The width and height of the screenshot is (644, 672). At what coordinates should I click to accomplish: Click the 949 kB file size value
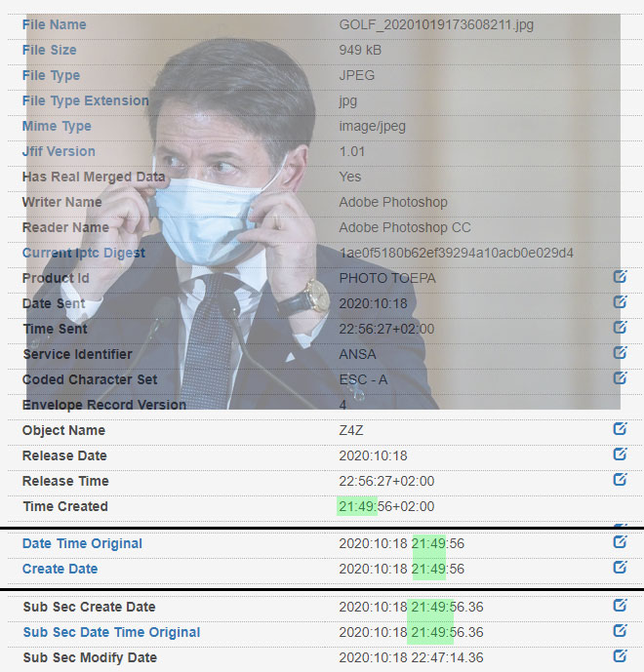pyautogui.click(x=360, y=50)
